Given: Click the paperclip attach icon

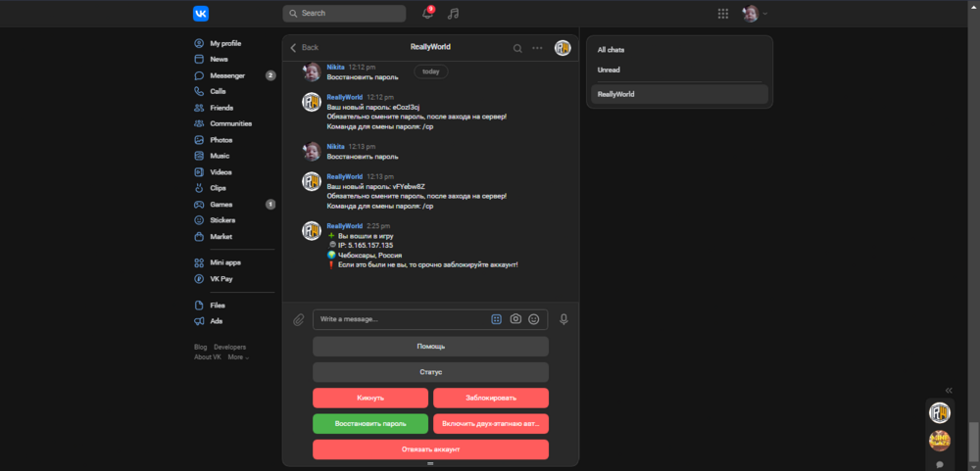Looking at the screenshot, I should click(299, 320).
